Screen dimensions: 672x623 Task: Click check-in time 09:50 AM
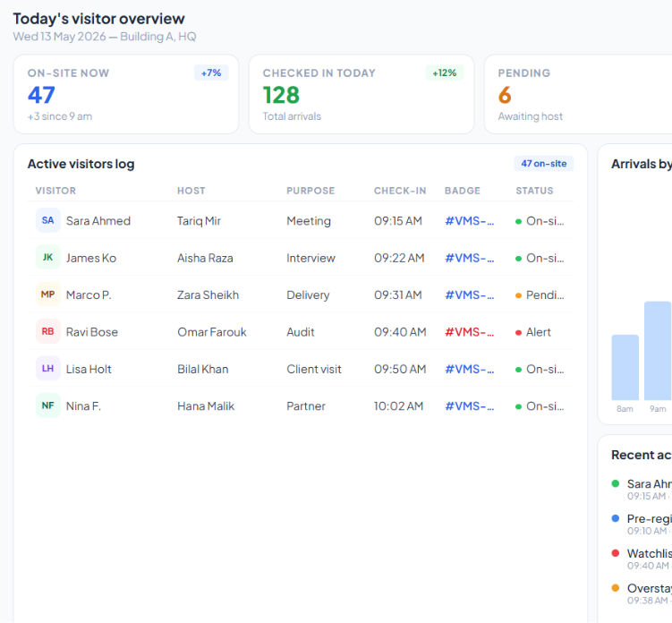400,369
